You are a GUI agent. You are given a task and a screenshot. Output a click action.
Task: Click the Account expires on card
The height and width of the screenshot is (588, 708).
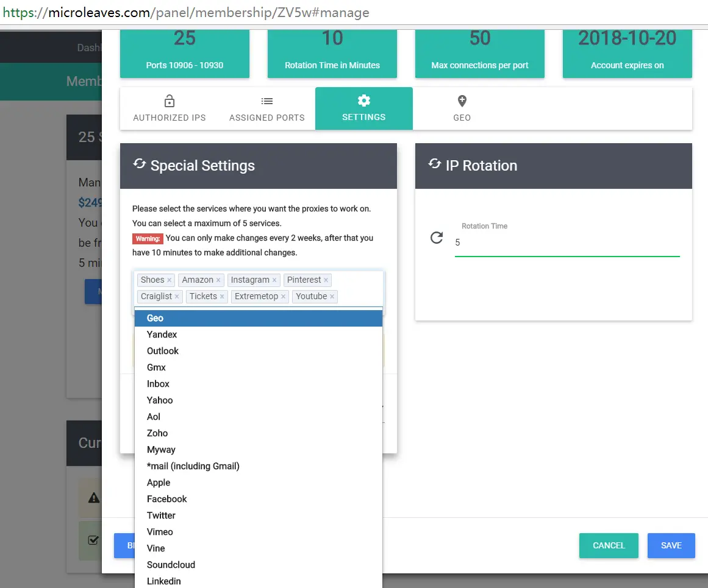coord(627,54)
